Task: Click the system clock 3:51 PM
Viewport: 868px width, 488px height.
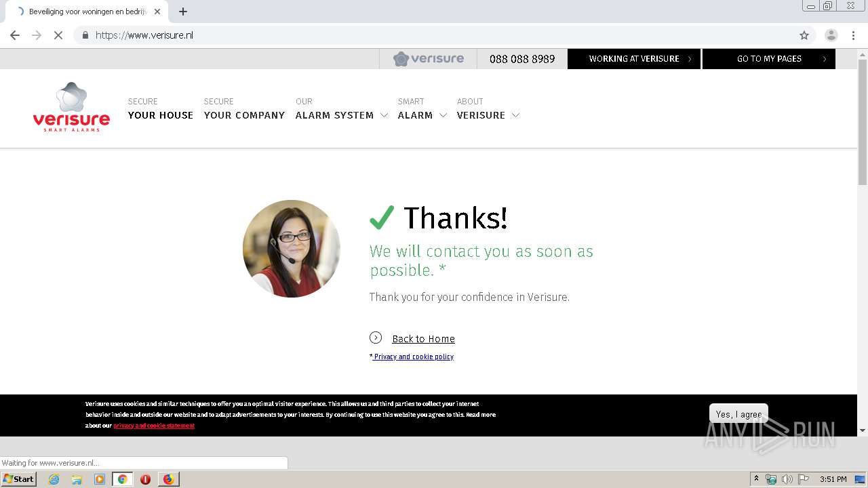Action: coord(833,479)
